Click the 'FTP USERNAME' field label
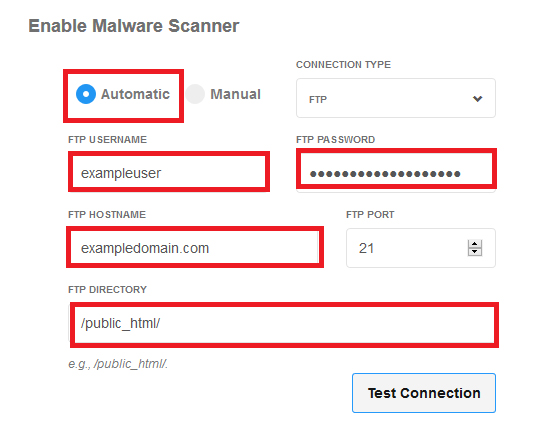The height and width of the screenshot is (439, 546). [108, 140]
